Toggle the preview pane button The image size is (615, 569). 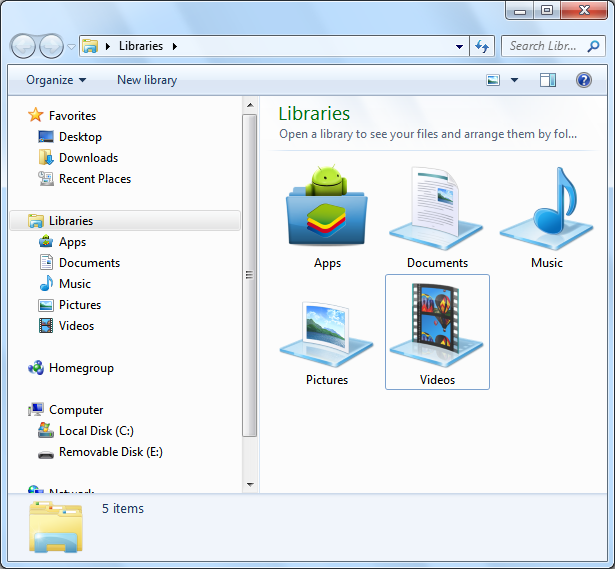point(547,80)
